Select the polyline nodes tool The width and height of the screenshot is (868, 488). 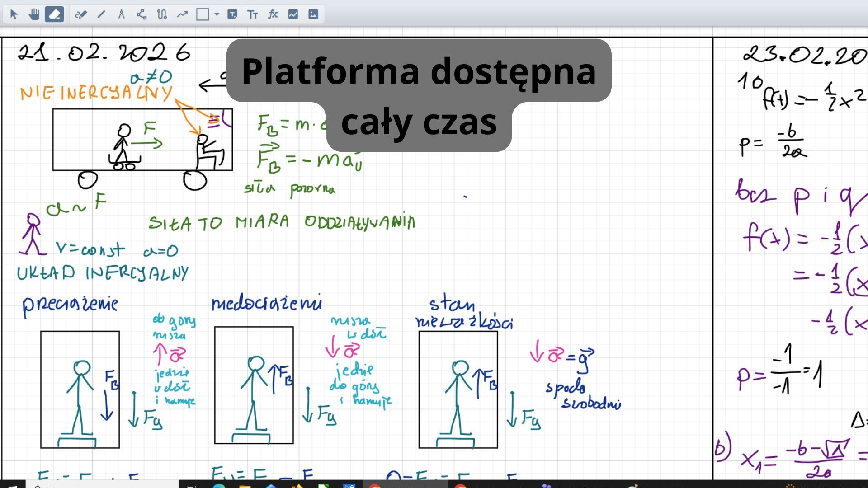[x=142, y=14]
